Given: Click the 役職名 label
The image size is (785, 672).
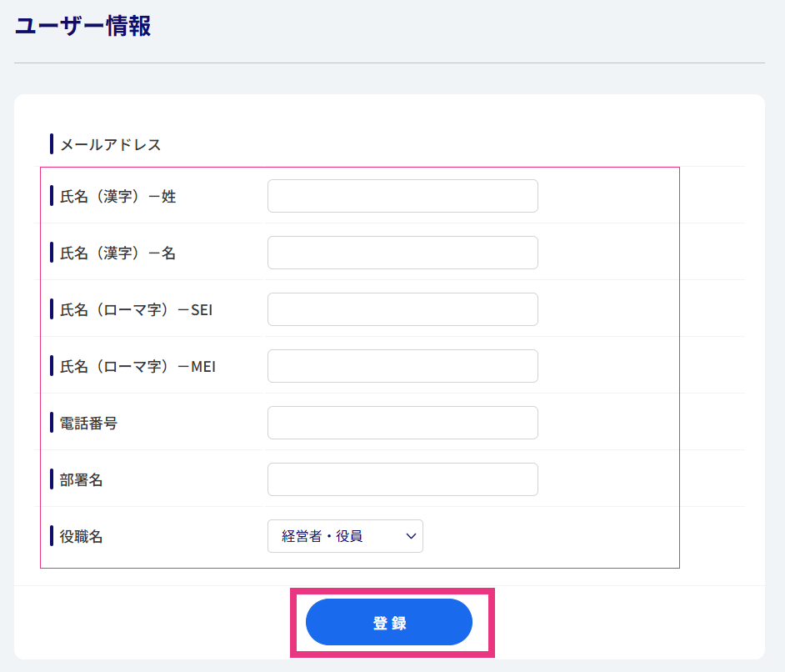Looking at the screenshot, I should point(81,536).
